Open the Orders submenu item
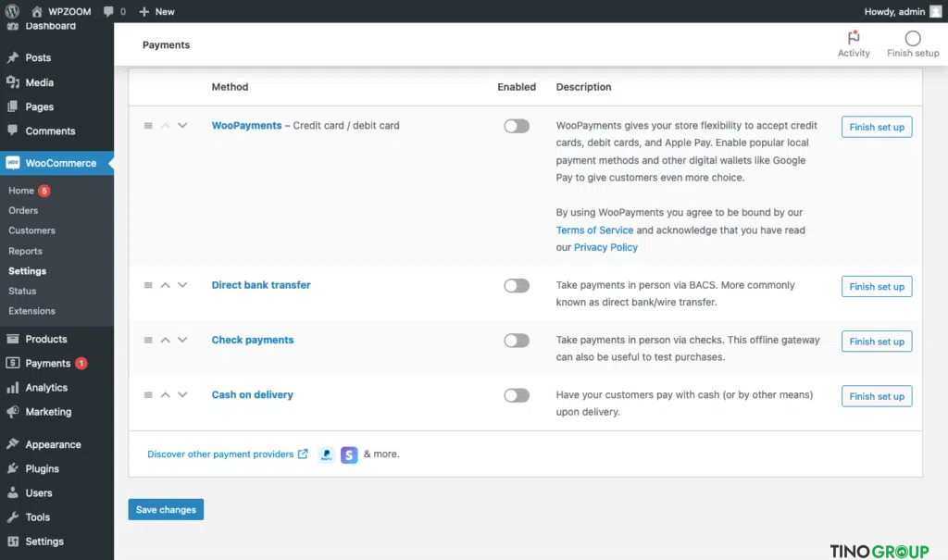 (23, 210)
